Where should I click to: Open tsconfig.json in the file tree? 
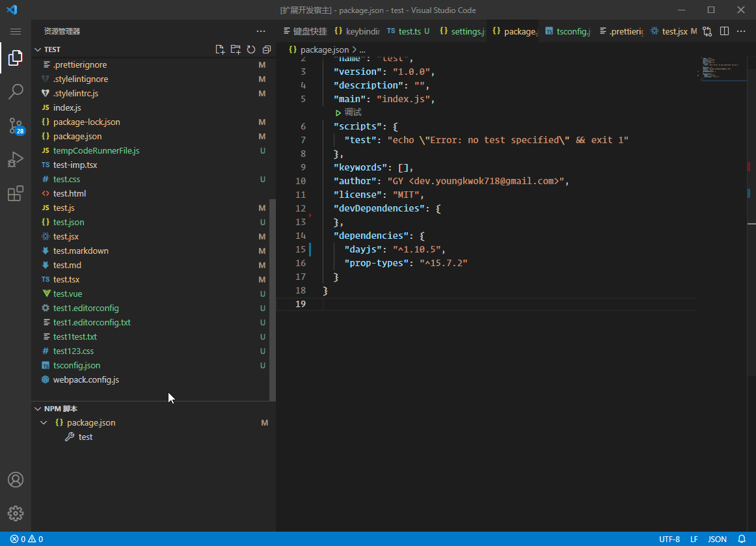[152, 366]
